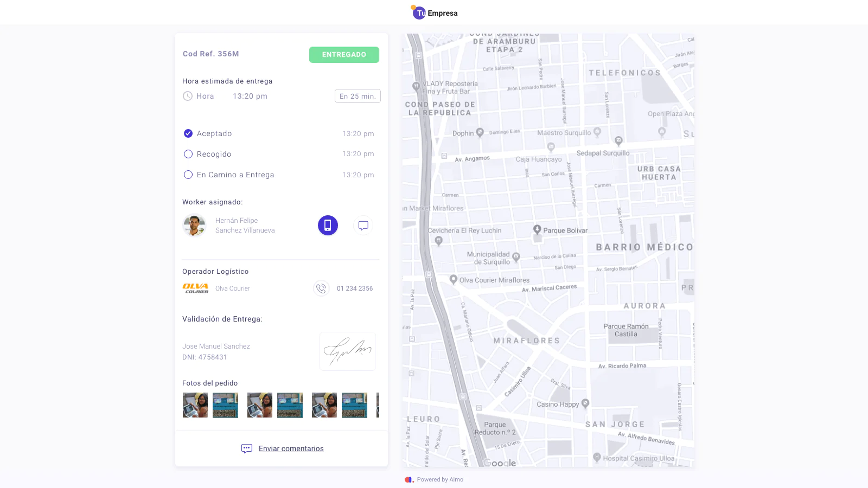Click the ENTREGADO status badge

point(344,55)
